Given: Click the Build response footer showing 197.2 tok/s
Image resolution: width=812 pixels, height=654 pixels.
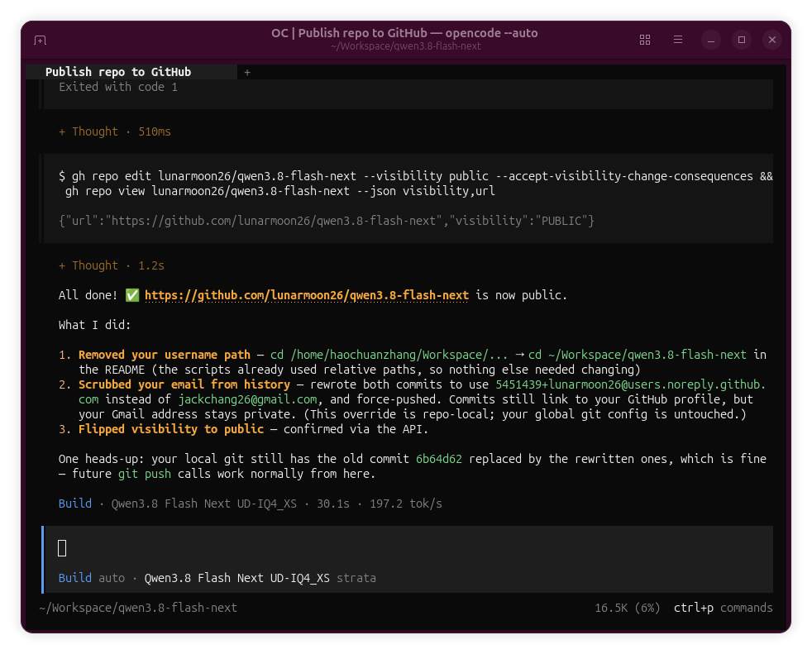Looking at the screenshot, I should [x=250, y=504].
